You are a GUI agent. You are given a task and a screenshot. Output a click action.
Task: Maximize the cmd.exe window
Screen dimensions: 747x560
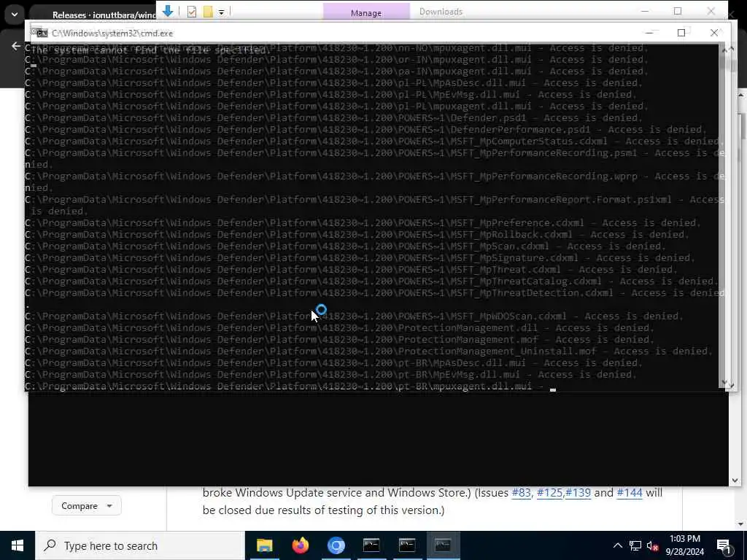(x=681, y=32)
